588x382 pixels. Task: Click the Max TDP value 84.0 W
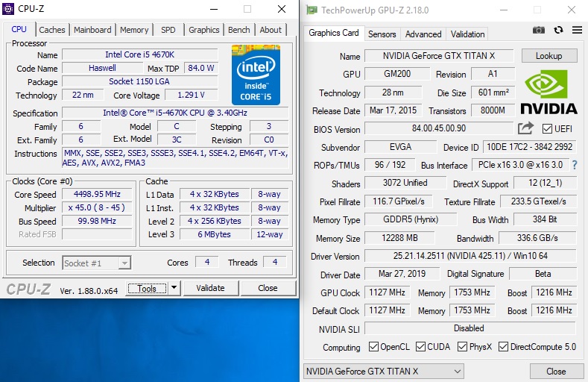tap(200, 68)
